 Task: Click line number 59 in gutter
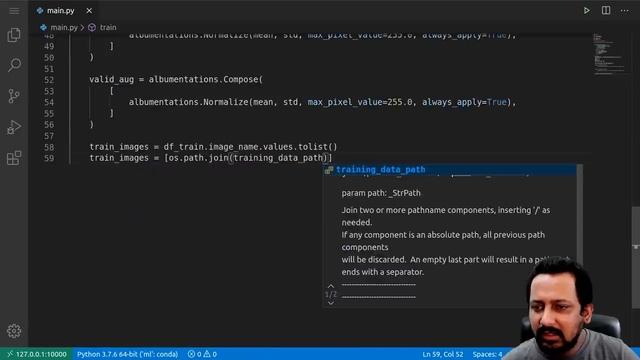pos(49,158)
